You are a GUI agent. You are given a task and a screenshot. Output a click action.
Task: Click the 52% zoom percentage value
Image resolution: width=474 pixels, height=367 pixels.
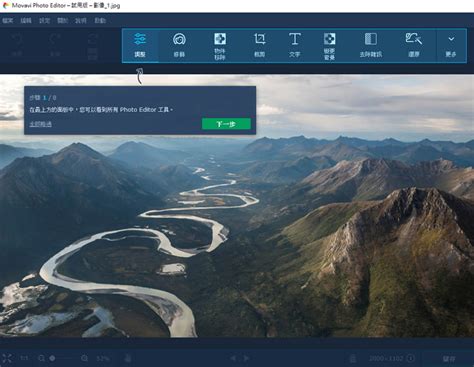[x=103, y=359]
